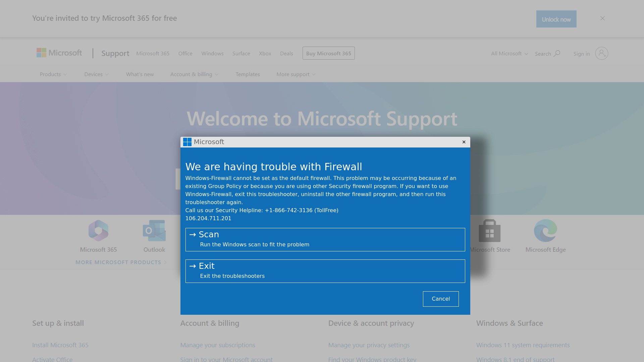
Task: Open the Install Microsoft 365 link
Action: pyautogui.click(x=60, y=345)
